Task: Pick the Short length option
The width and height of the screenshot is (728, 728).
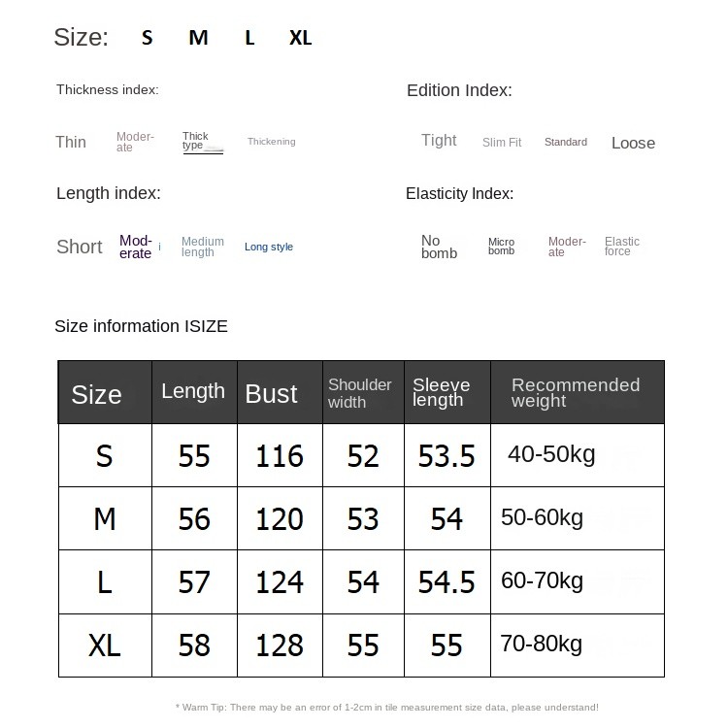Action: point(80,247)
